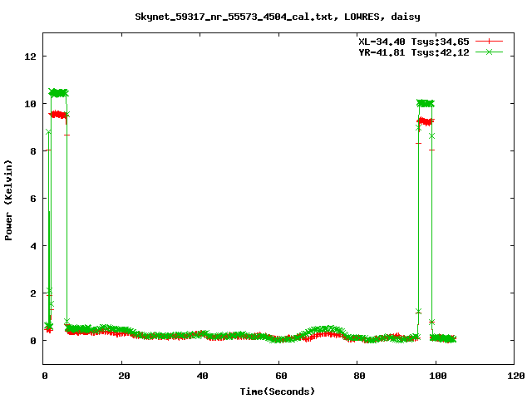The image size is (532, 399).
Task: Click the y-axis tick label 10
Action: click(30, 104)
